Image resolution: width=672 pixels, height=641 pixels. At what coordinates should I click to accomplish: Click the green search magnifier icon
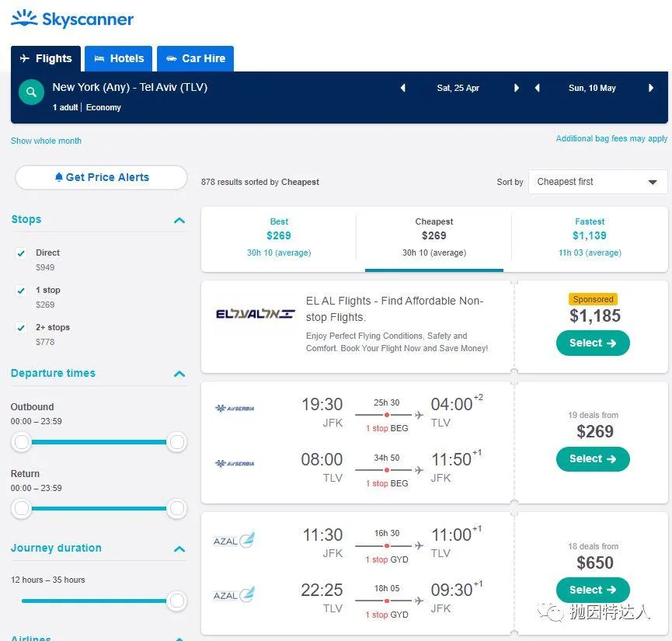(x=31, y=92)
